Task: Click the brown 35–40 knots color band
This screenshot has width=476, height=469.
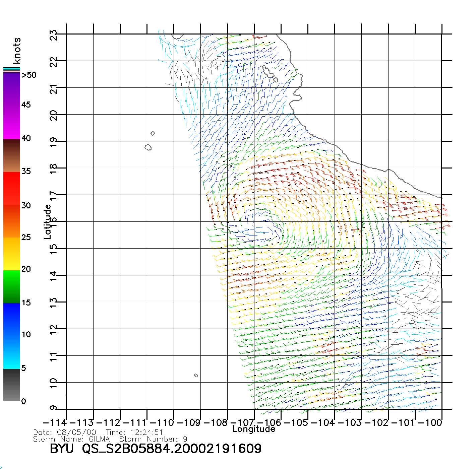Action: (12, 155)
